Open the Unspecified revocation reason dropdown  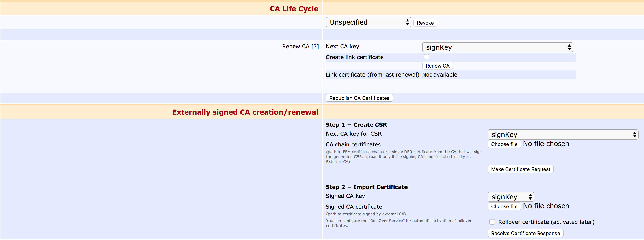pos(368,22)
